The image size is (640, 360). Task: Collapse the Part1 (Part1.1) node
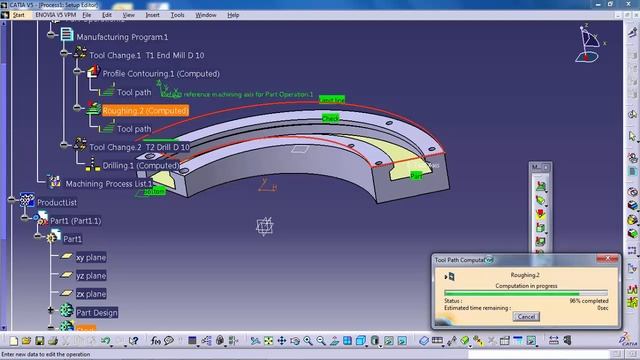[x=24, y=218]
